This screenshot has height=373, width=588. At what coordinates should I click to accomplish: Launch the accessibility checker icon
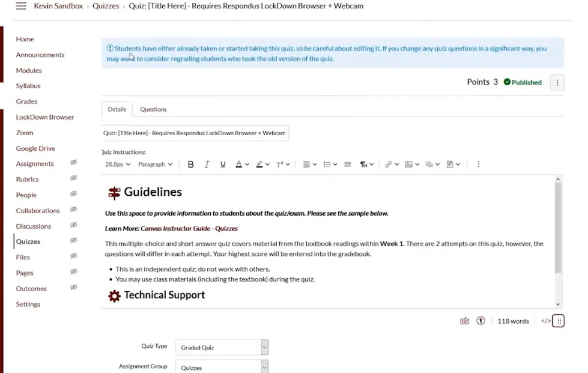pos(480,321)
